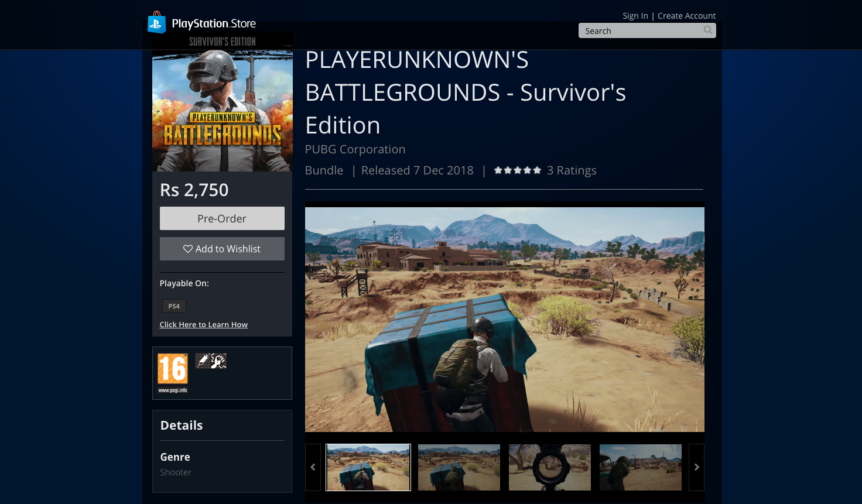Show previous screenshots with left arrow
This screenshot has width=862, height=504.
313,467
